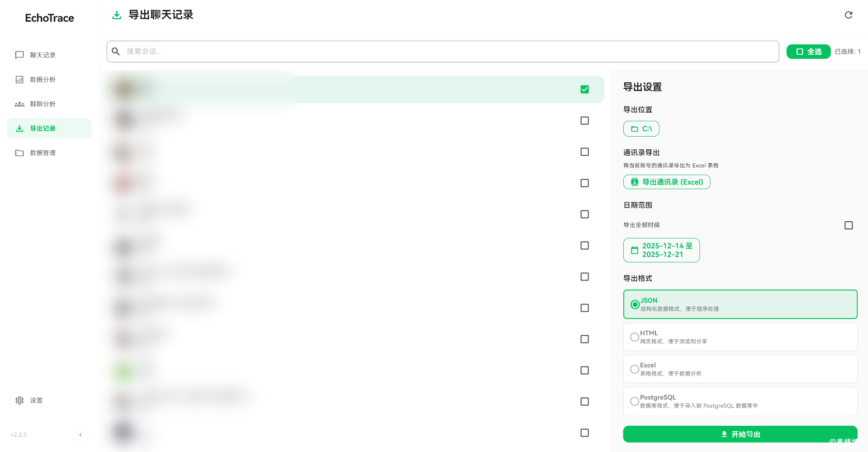Click the 导出通讯录 (Excel) button
Screen dimensions: 868x452
(667, 182)
